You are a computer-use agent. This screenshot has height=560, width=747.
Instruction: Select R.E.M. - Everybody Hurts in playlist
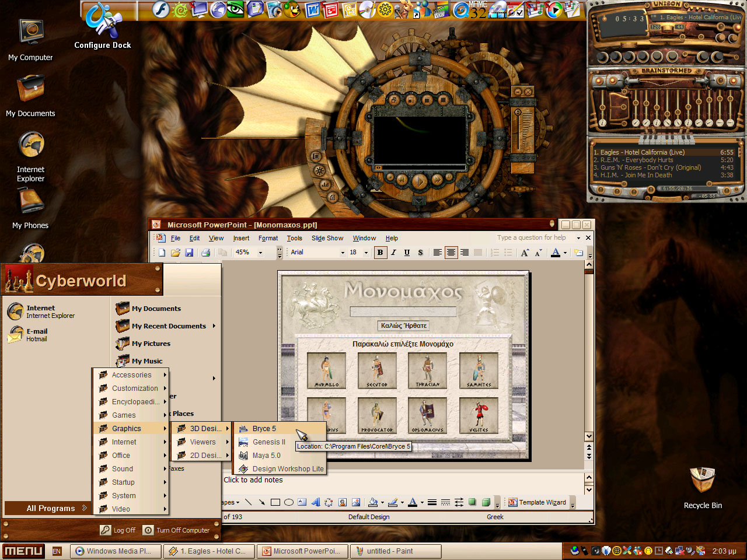tap(663, 160)
